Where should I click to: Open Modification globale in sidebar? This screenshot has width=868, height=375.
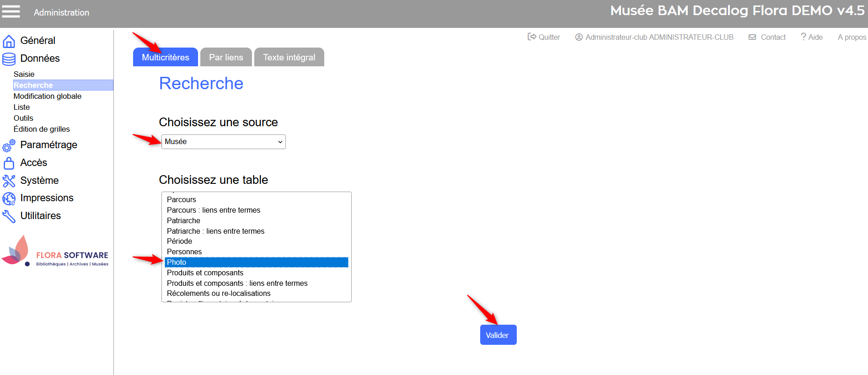pos(48,96)
